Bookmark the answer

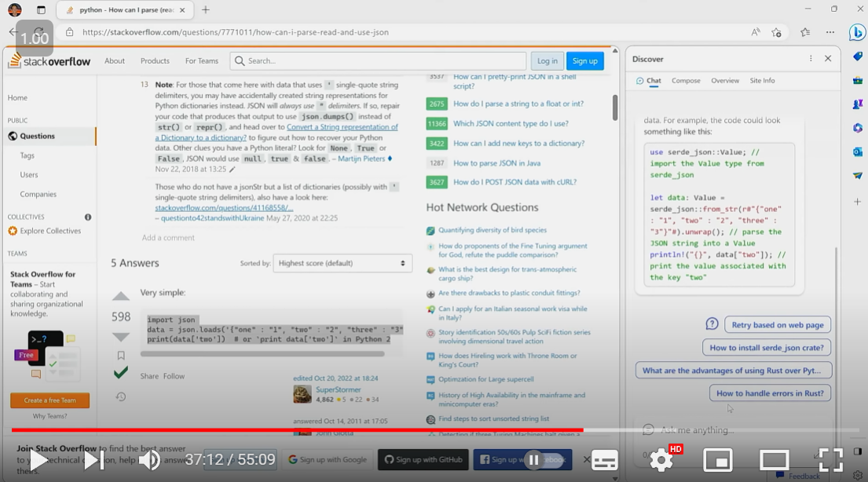[121, 356]
